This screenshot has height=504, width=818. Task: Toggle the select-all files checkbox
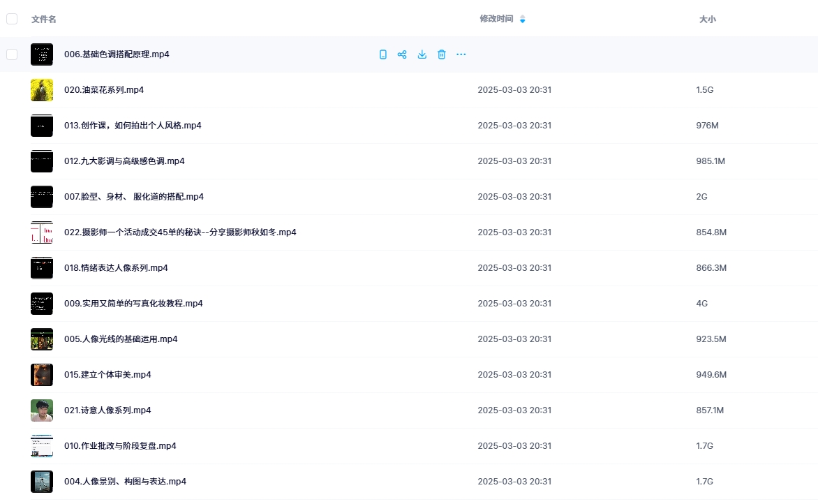pyautogui.click(x=12, y=19)
